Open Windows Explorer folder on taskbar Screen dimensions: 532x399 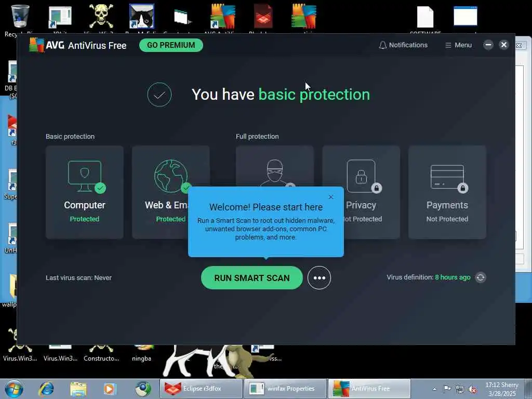pos(78,389)
